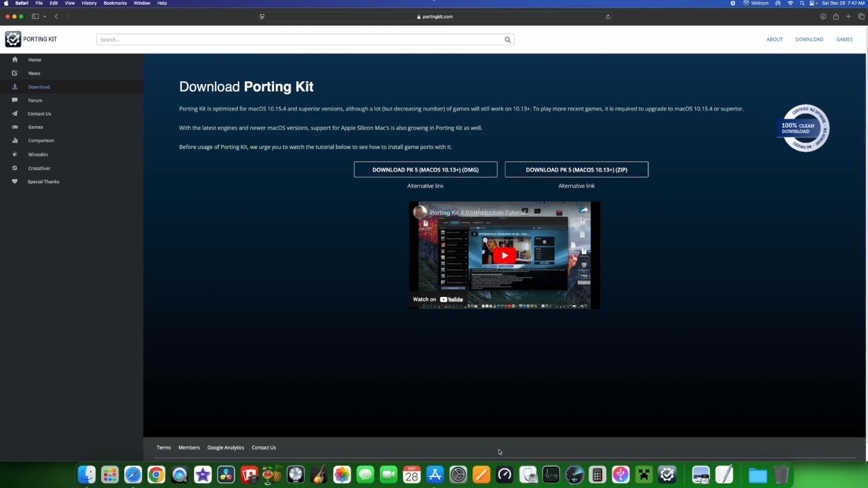Open FaceTime from the dock
868x488 pixels.
pos(389,474)
